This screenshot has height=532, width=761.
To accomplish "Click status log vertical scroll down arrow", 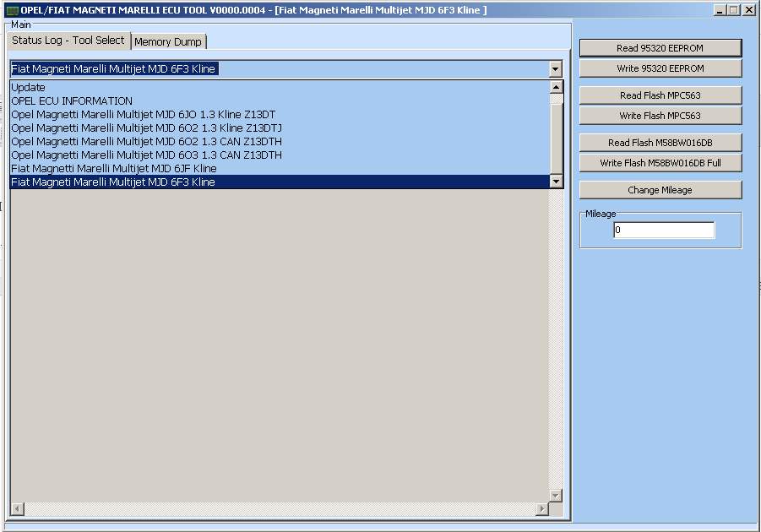I will tap(556, 496).
